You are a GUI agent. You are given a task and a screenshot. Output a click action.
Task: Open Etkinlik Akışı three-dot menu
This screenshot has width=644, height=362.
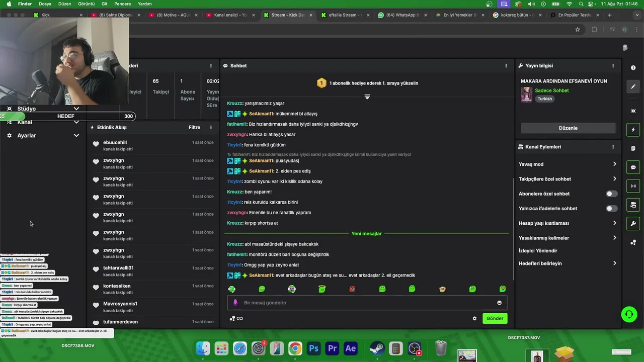pos(211,127)
